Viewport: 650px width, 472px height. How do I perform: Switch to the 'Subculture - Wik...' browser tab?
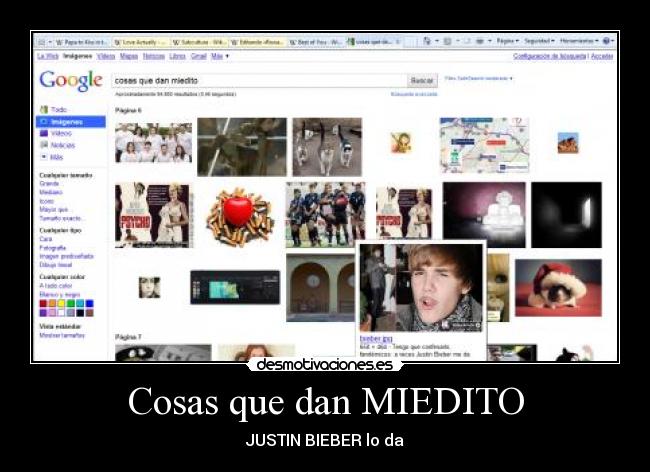click(198, 42)
